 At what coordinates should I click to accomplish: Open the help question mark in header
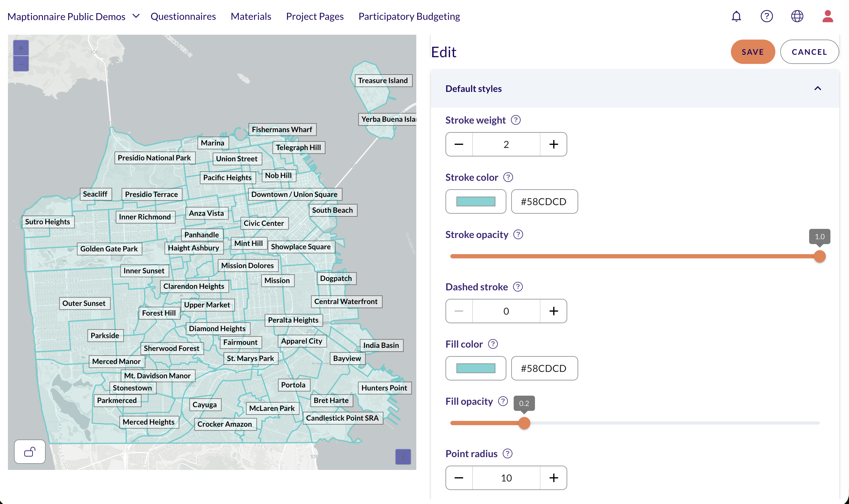pyautogui.click(x=767, y=16)
